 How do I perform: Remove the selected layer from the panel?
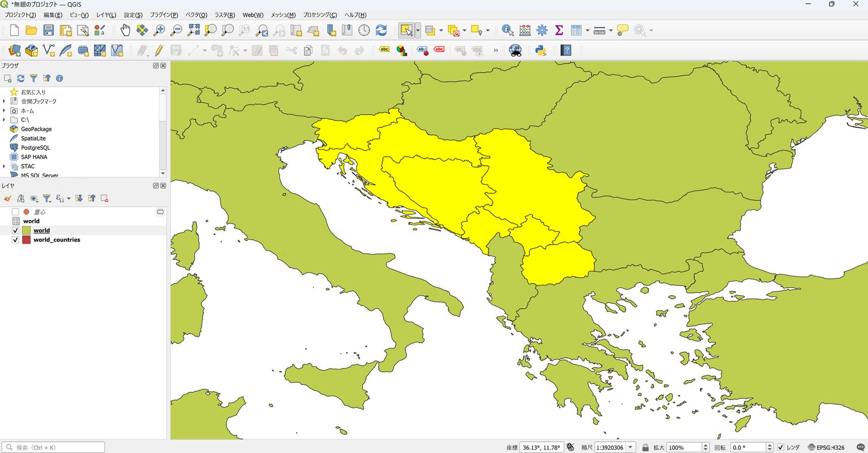click(104, 199)
